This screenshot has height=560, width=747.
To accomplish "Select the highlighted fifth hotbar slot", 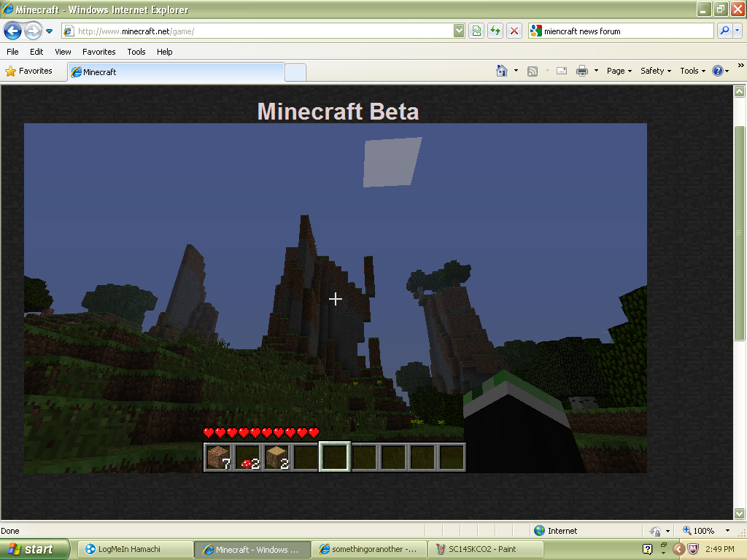I will pyautogui.click(x=335, y=457).
